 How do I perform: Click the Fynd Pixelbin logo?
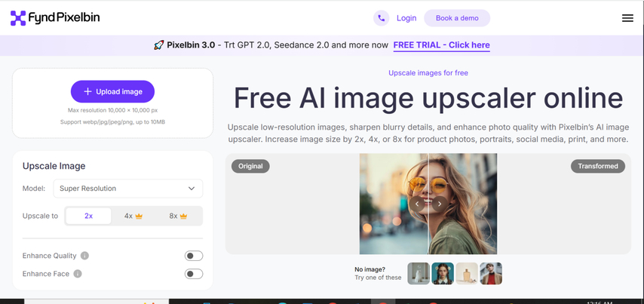click(55, 18)
